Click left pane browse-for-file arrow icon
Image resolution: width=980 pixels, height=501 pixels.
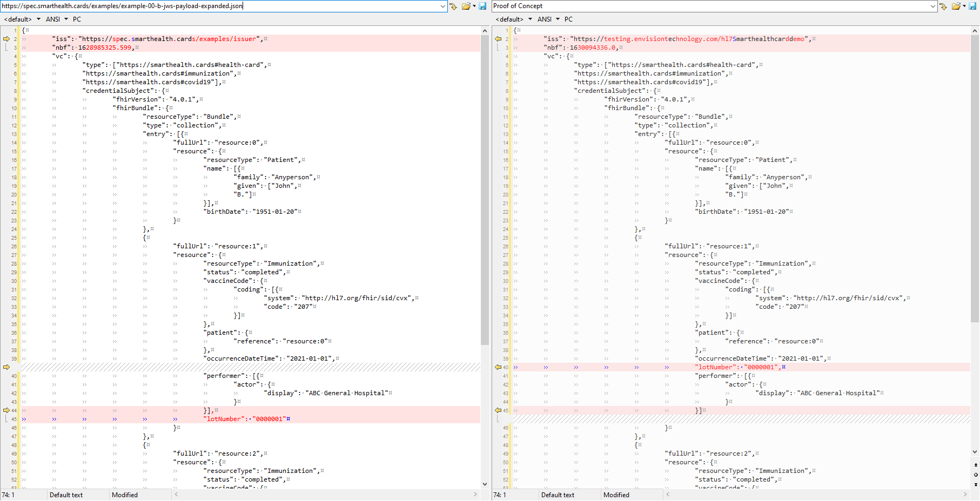(x=453, y=6)
